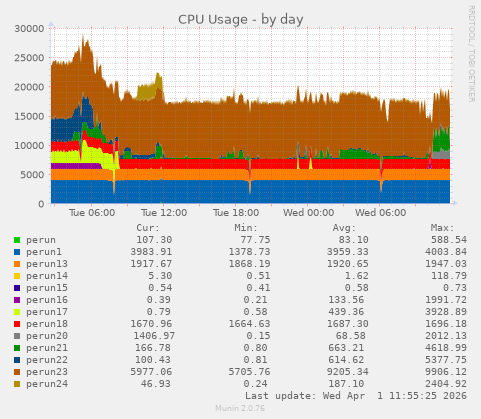
Task: Click perun23 max value 9906.12
Action: pyautogui.click(x=446, y=372)
